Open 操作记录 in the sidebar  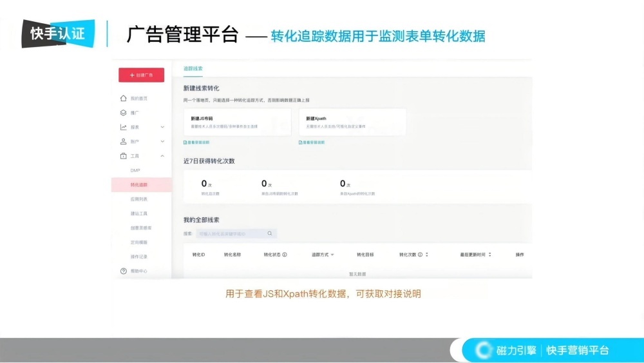click(x=139, y=257)
